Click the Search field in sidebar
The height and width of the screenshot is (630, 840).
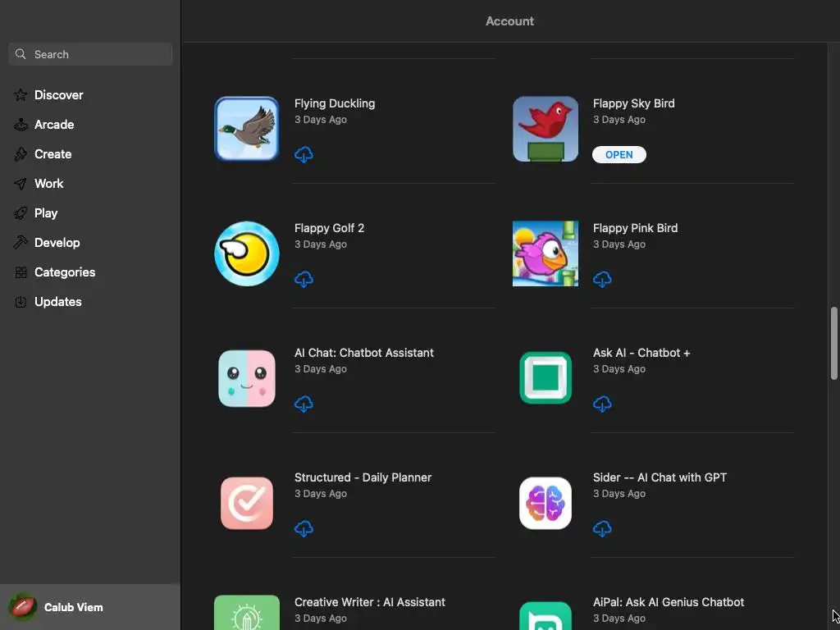point(90,54)
